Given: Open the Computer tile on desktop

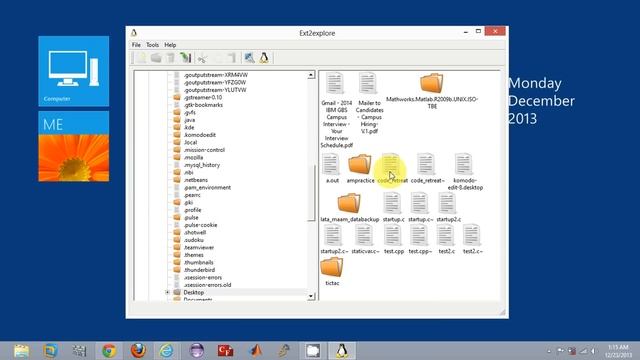Looking at the screenshot, I should (73, 71).
